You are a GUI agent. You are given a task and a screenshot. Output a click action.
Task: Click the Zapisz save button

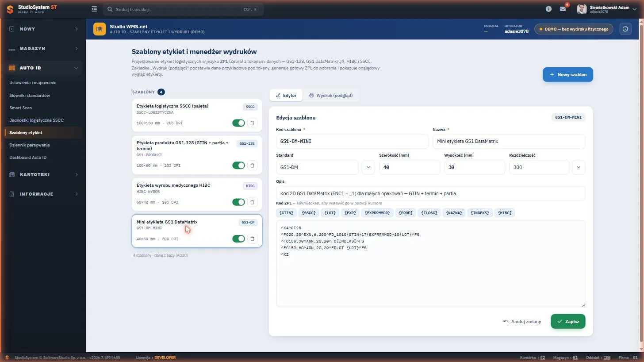tap(568, 321)
